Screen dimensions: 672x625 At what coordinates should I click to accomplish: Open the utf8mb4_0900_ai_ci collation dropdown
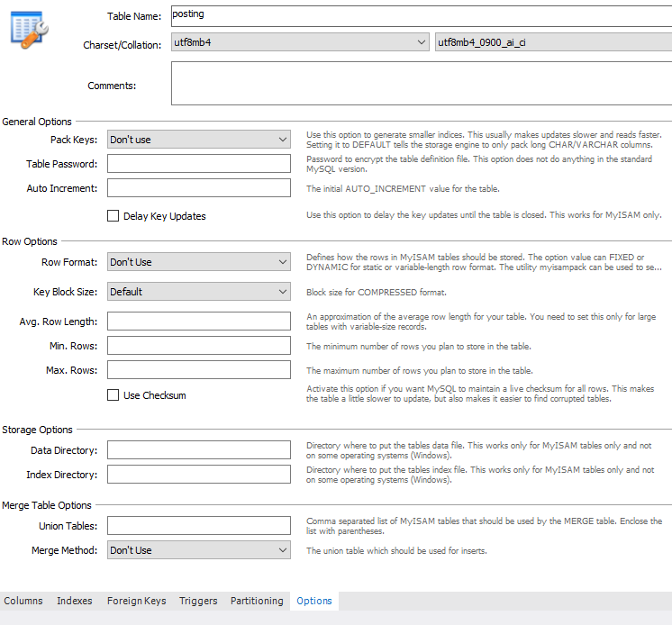553,42
